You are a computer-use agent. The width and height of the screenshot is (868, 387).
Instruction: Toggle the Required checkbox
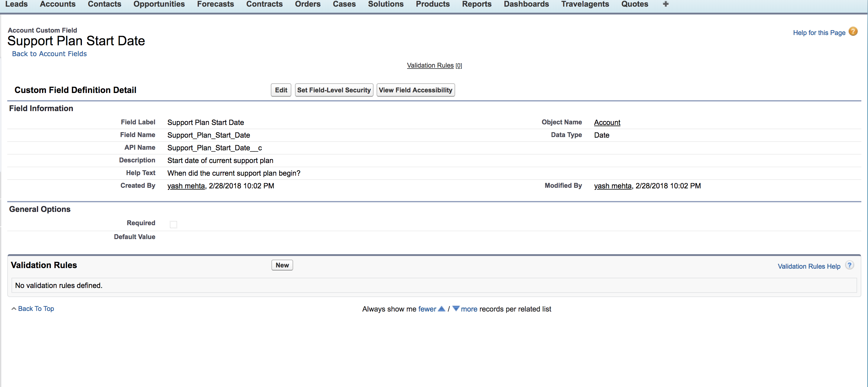[173, 224]
